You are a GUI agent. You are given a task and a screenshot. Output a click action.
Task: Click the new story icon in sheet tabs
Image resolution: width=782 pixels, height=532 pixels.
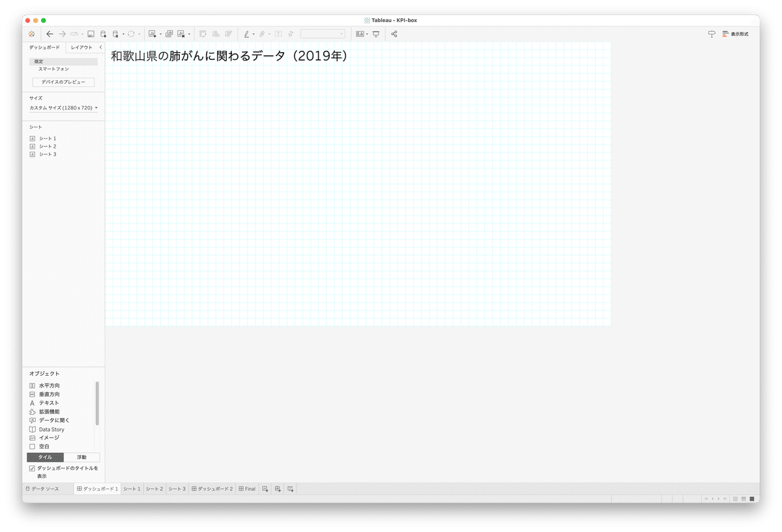291,488
